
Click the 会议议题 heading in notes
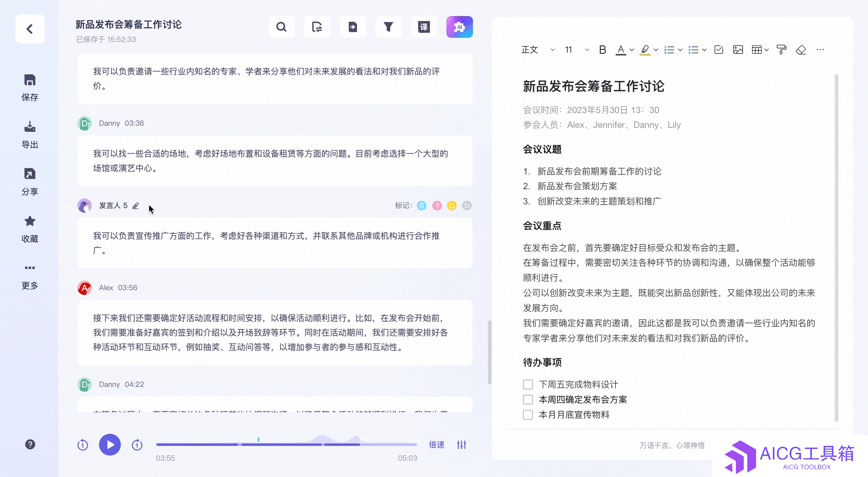(542, 149)
